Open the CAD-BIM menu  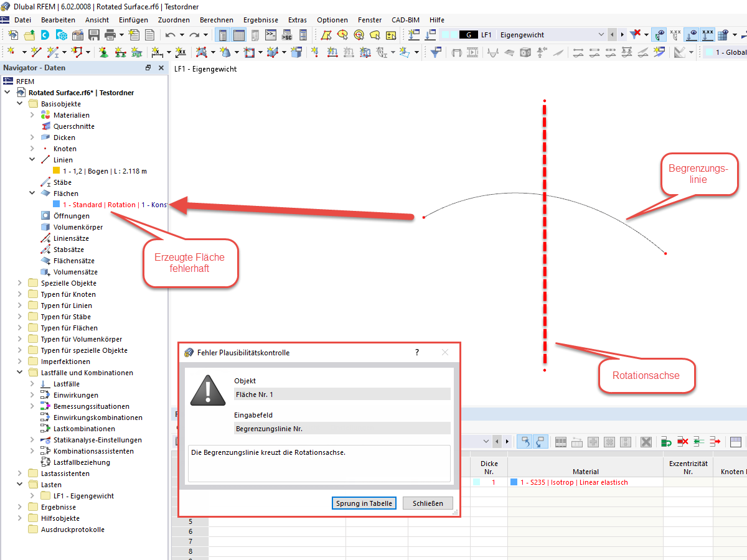(x=405, y=19)
